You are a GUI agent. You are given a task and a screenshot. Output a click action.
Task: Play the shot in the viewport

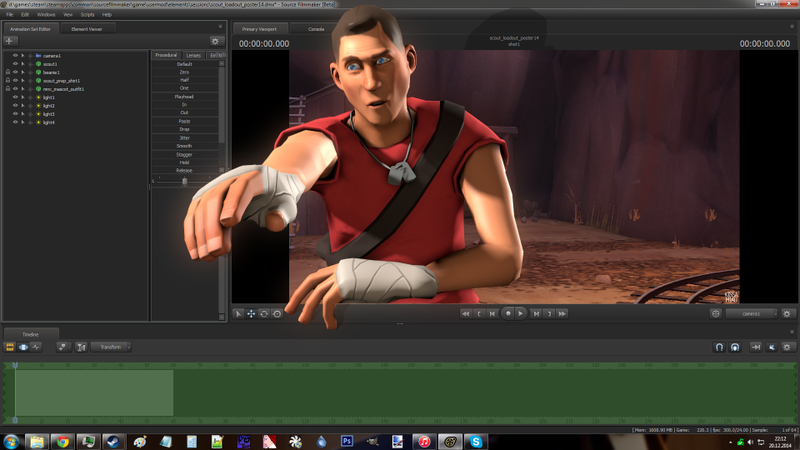520,313
